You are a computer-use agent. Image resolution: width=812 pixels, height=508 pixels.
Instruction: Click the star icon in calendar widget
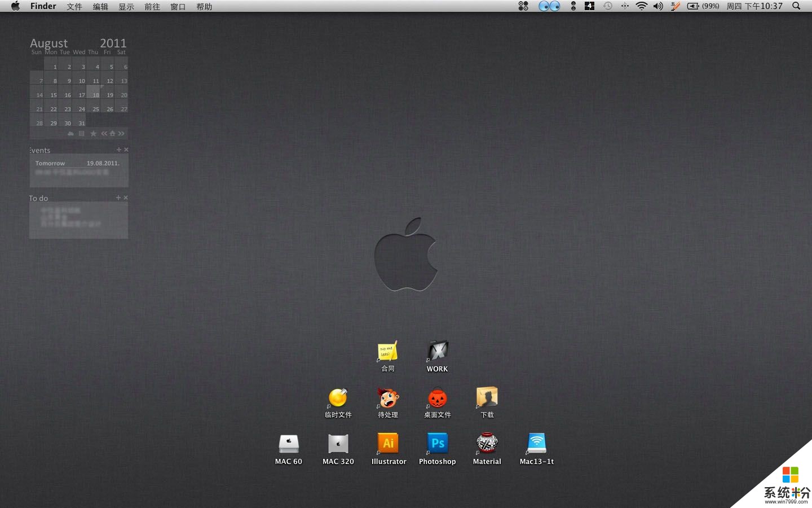tap(94, 134)
